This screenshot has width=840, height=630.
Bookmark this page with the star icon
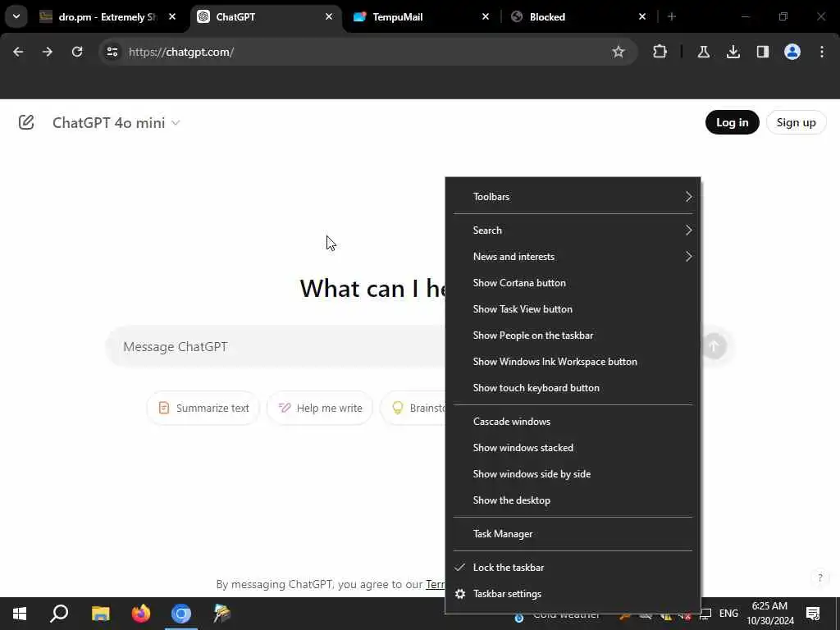click(x=619, y=52)
